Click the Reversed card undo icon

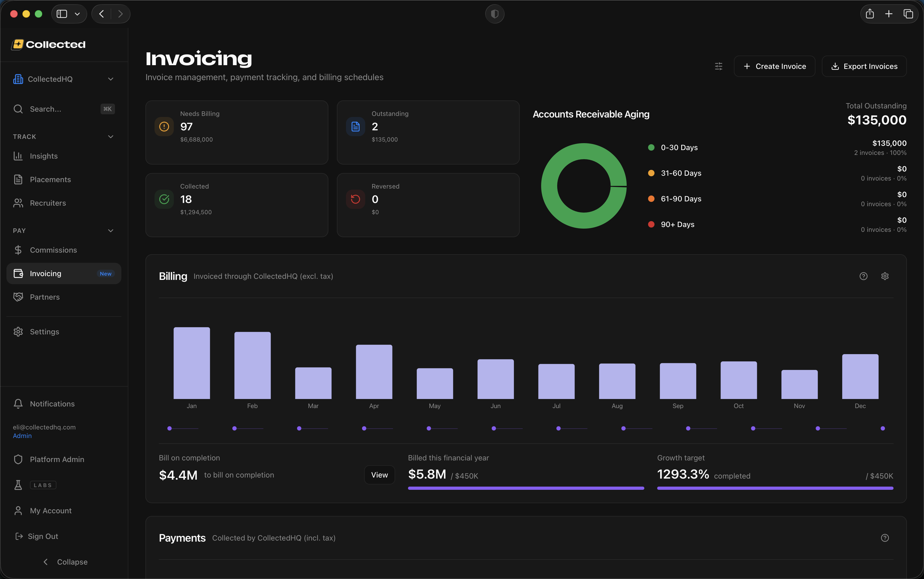point(355,199)
